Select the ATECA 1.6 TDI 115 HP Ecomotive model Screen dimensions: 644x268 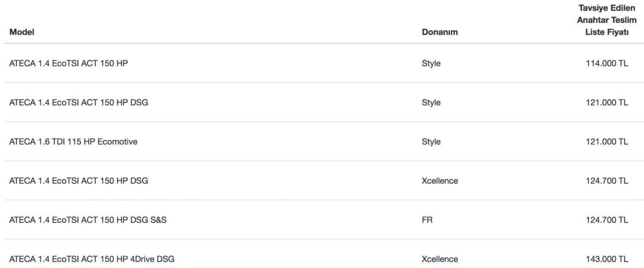tap(73, 142)
